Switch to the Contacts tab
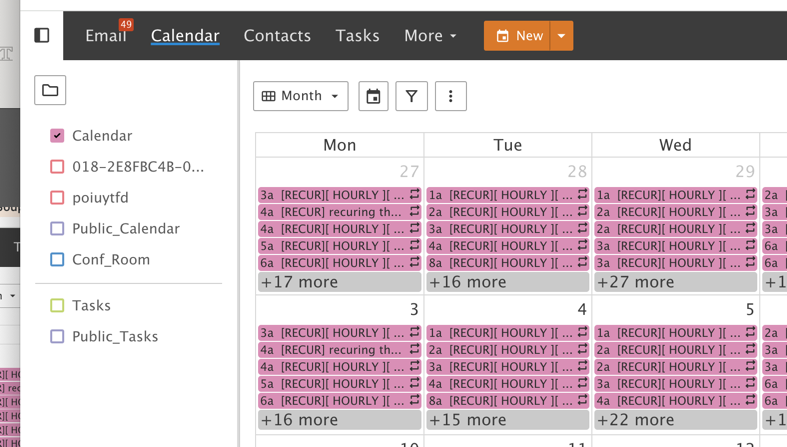 click(x=277, y=36)
